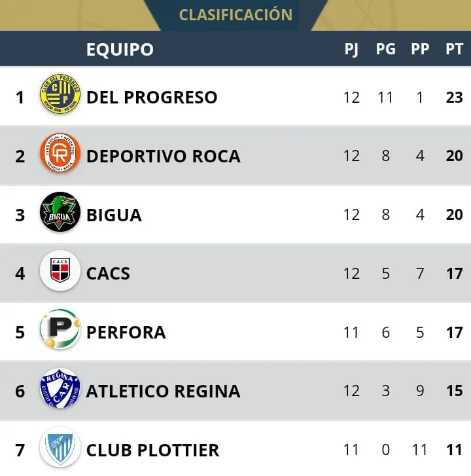Sort by the PP column header
This screenshot has height=476, width=471.
[420, 49]
